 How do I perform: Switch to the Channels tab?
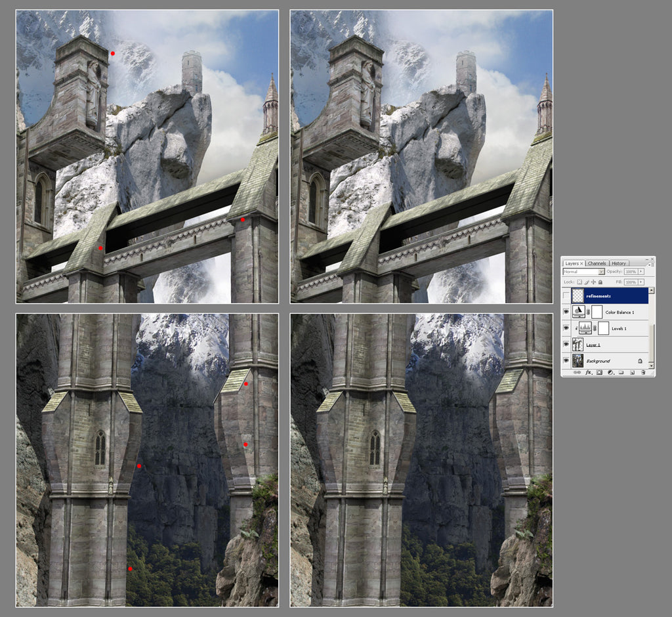(597, 263)
